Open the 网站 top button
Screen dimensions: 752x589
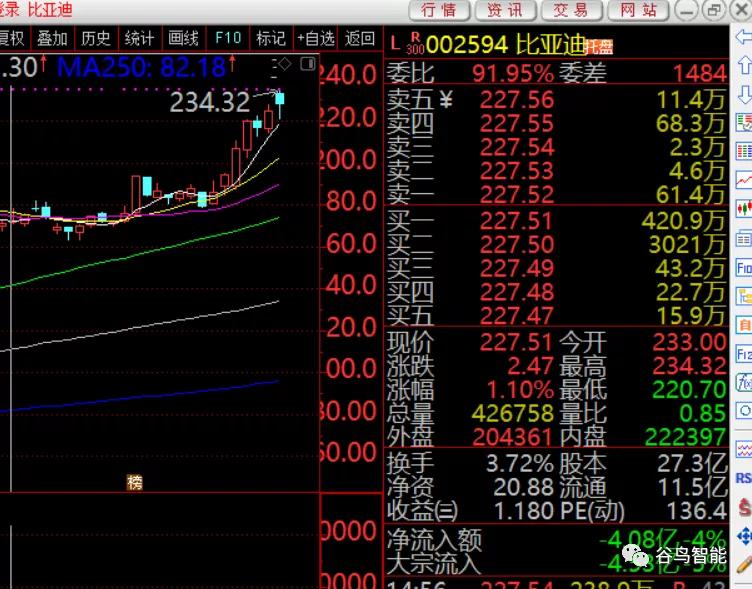pos(638,10)
